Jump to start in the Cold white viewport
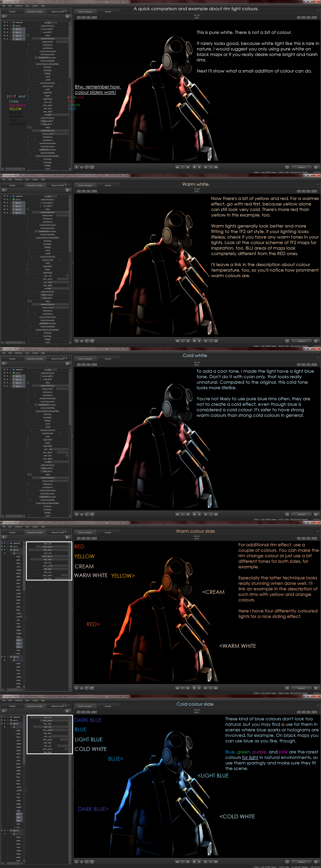Screen dimensions: 321x868 [x=177, y=515]
